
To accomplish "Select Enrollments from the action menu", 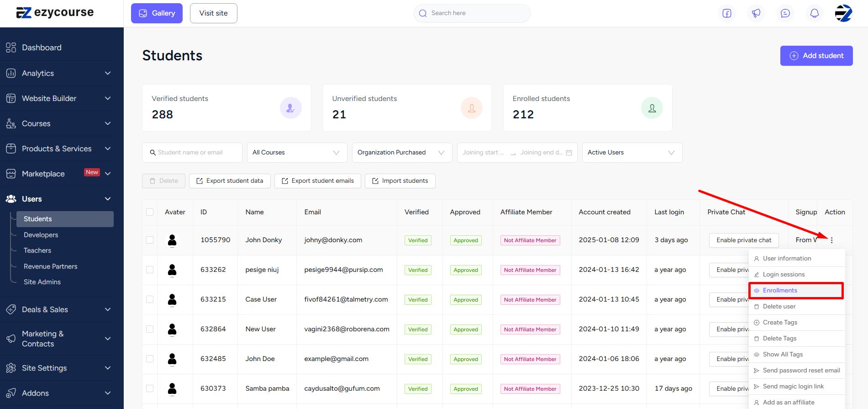I will tap(797, 291).
